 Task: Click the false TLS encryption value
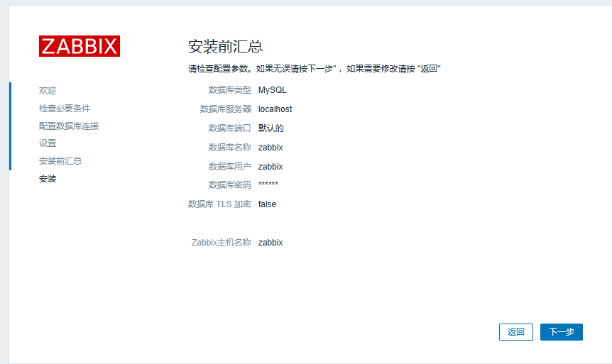point(267,204)
